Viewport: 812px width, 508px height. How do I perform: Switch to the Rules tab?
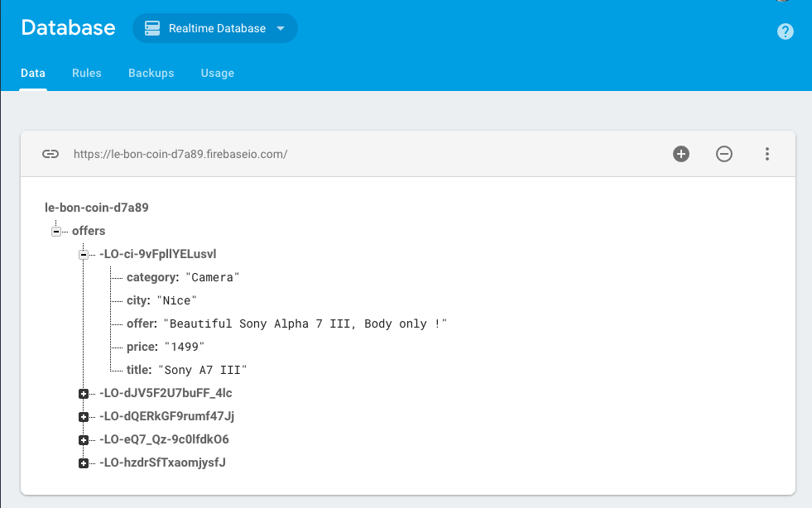pos(86,73)
